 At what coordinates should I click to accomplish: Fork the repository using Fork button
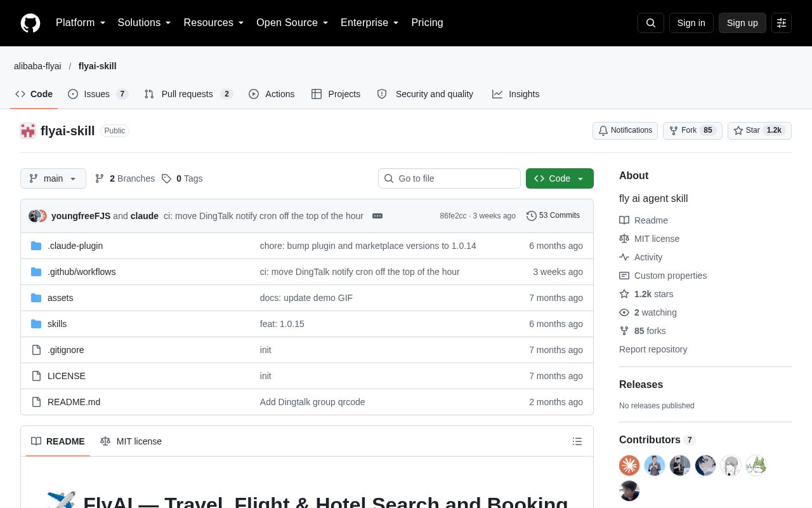pyautogui.click(x=692, y=131)
